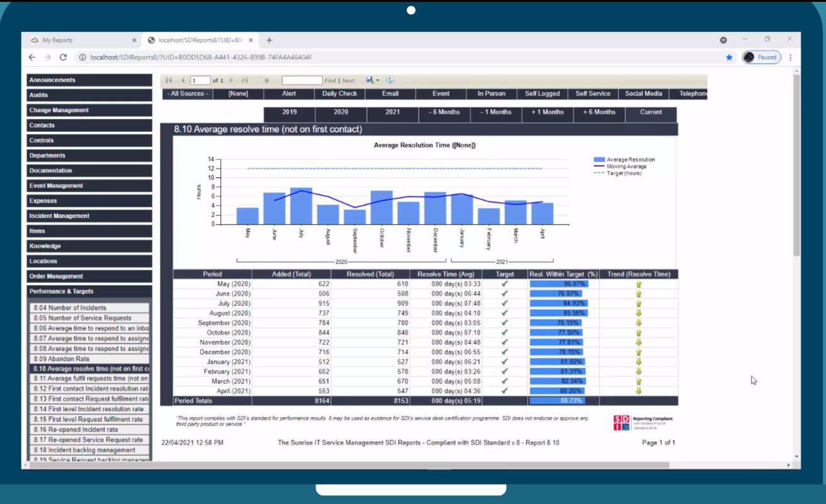The height and width of the screenshot is (504, 826).
Task: Go to previous report page
Action: tap(183, 81)
